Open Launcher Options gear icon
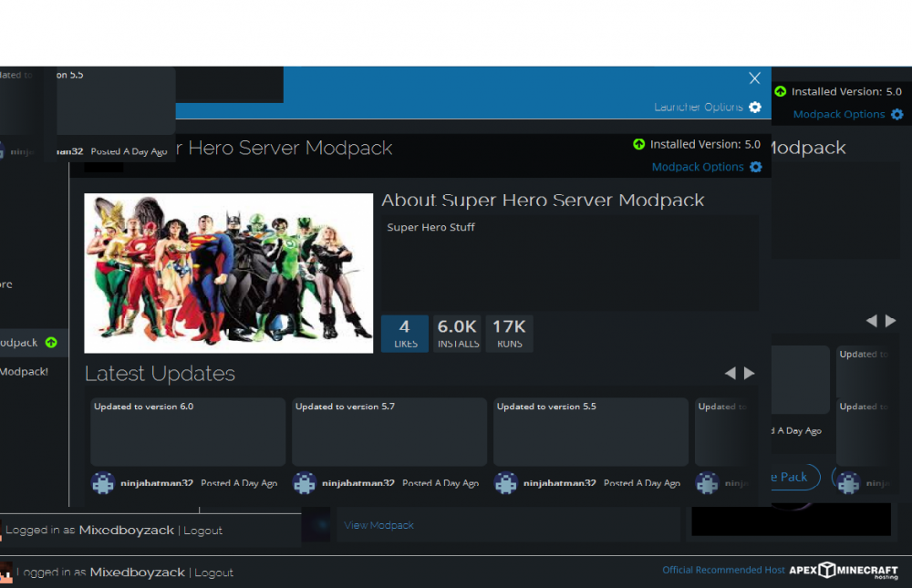 [x=754, y=107]
